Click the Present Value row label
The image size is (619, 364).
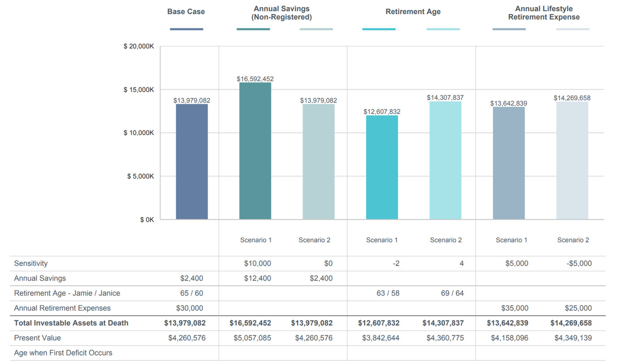point(37,338)
